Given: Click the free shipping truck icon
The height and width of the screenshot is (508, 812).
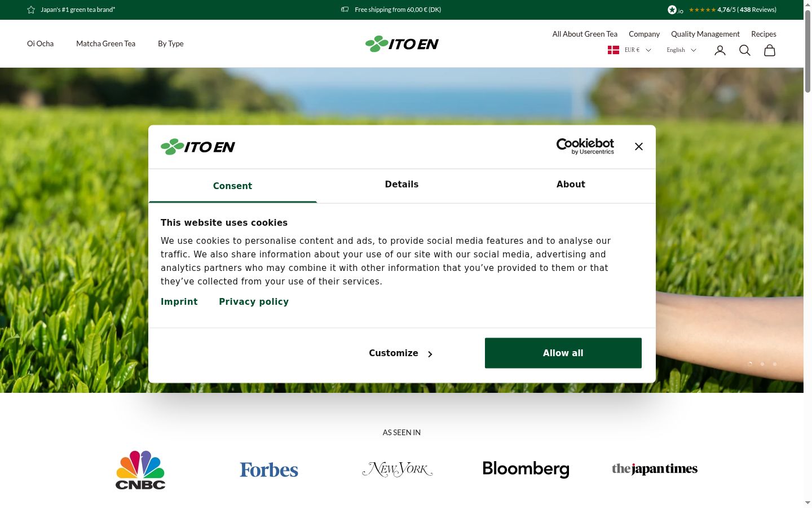Looking at the screenshot, I should point(345,10).
